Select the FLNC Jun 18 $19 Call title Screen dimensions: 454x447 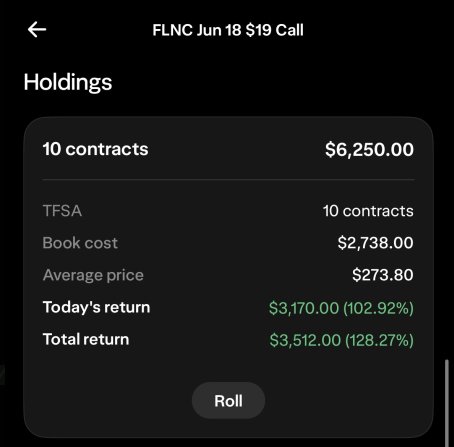pos(228,30)
